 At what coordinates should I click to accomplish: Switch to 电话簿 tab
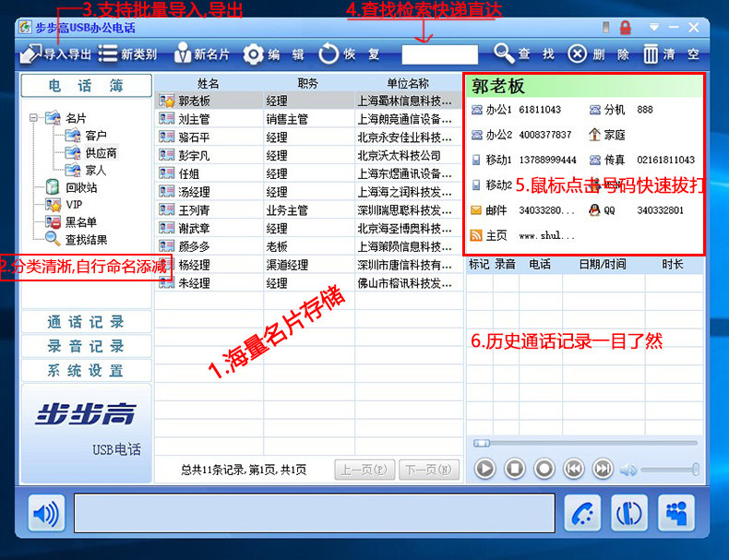[87, 86]
